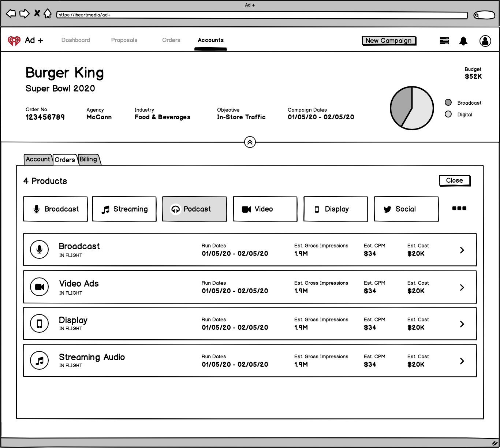Show more products with the three dots

(x=459, y=208)
